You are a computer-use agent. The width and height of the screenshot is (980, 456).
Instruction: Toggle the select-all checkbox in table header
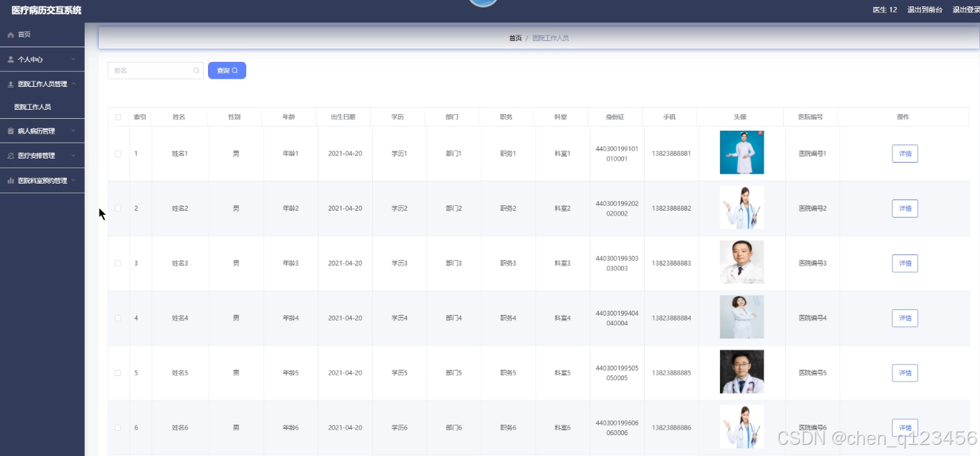tap(118, 117)
